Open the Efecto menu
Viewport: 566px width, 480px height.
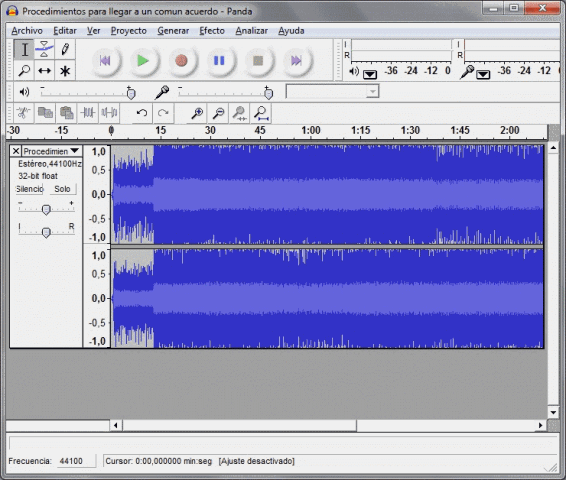click(212, 31)
